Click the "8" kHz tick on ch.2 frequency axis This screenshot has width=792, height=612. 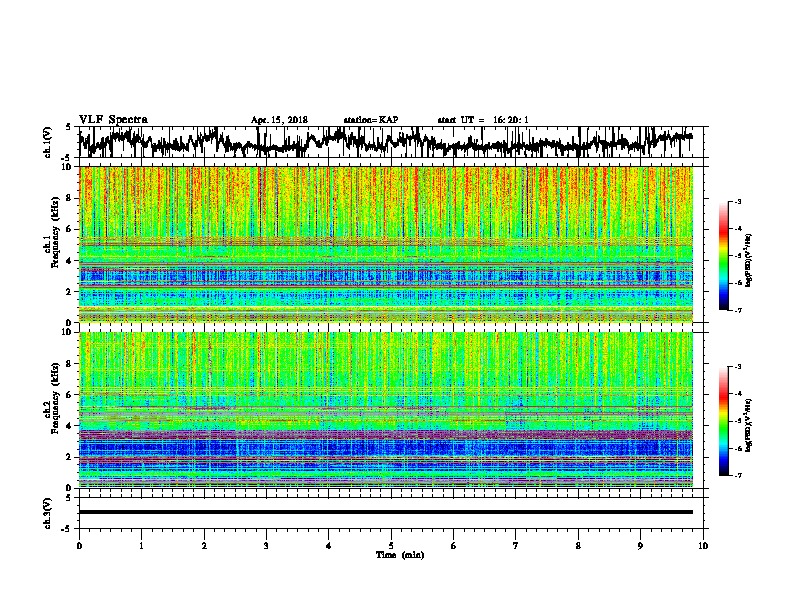70,364
